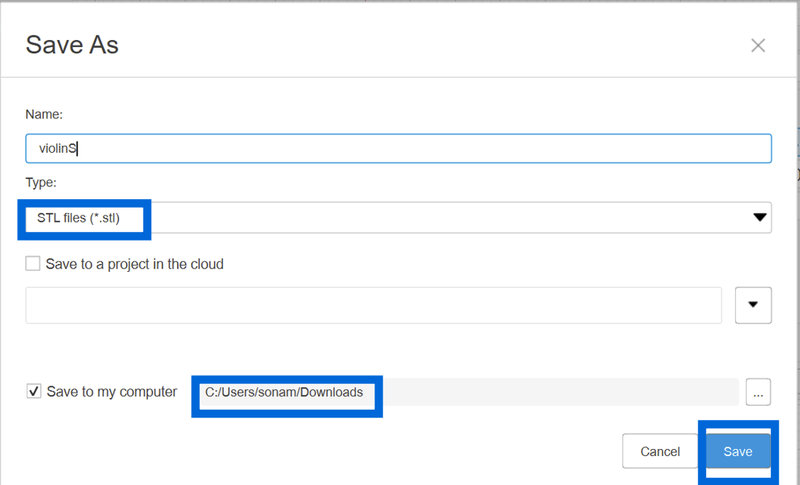This screenshot has width=800, height=485.
Task: Open the cloud project list arrow button
Action: (753, 305)
